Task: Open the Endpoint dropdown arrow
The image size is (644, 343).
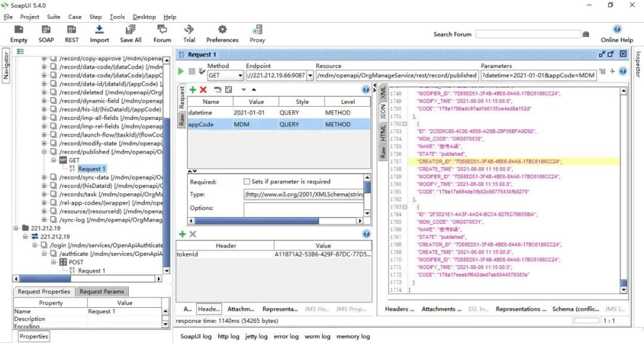Action: tap(310, 76)
